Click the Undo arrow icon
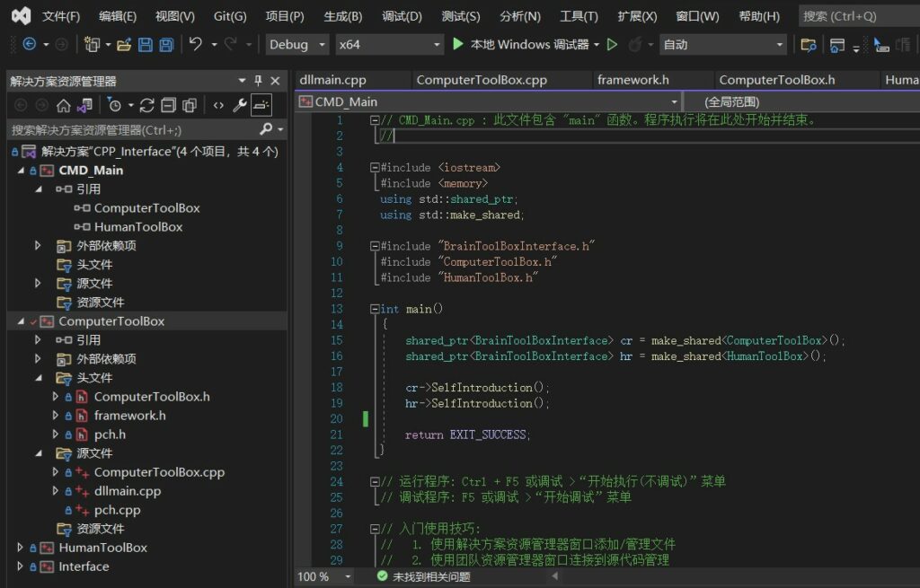Screen dimensions: 920x588 196,45
